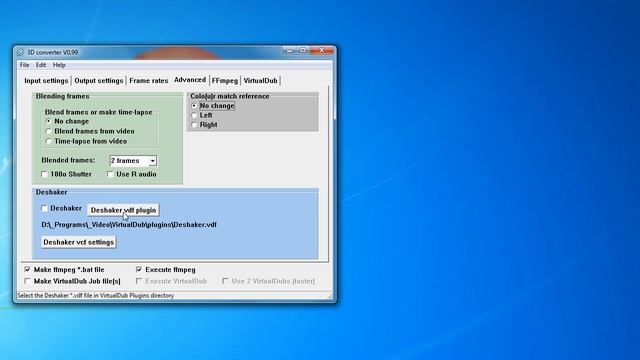
Task: Close the 3D converter window
Action: tap(322, 51)
